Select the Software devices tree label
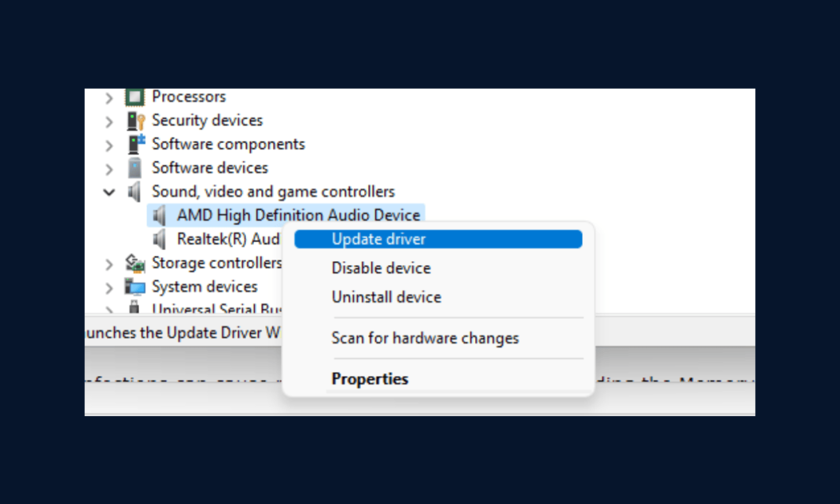Viewport: 840px width, 504px height. [x=209, y=168]
